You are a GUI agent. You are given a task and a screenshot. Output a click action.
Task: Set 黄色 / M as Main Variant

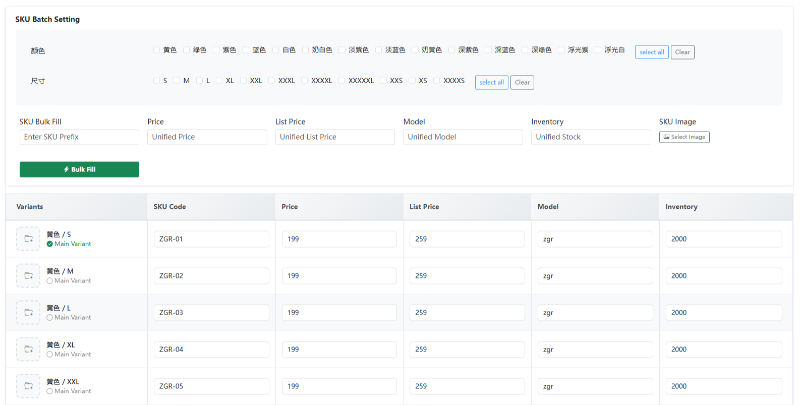pos(50,281)
